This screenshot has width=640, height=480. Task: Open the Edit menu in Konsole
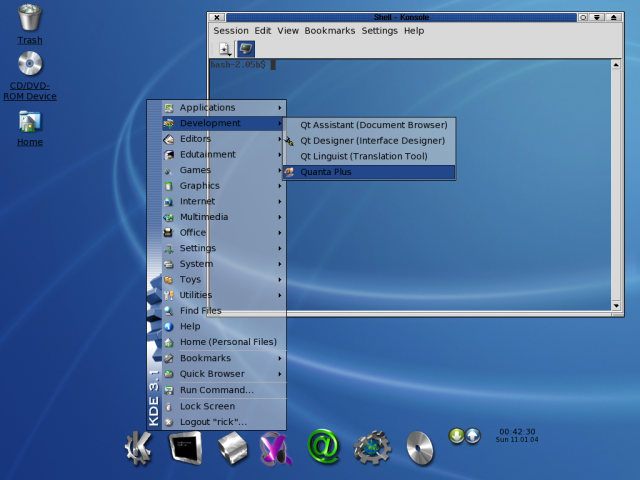pyautogui.click(x=263, y=31)
